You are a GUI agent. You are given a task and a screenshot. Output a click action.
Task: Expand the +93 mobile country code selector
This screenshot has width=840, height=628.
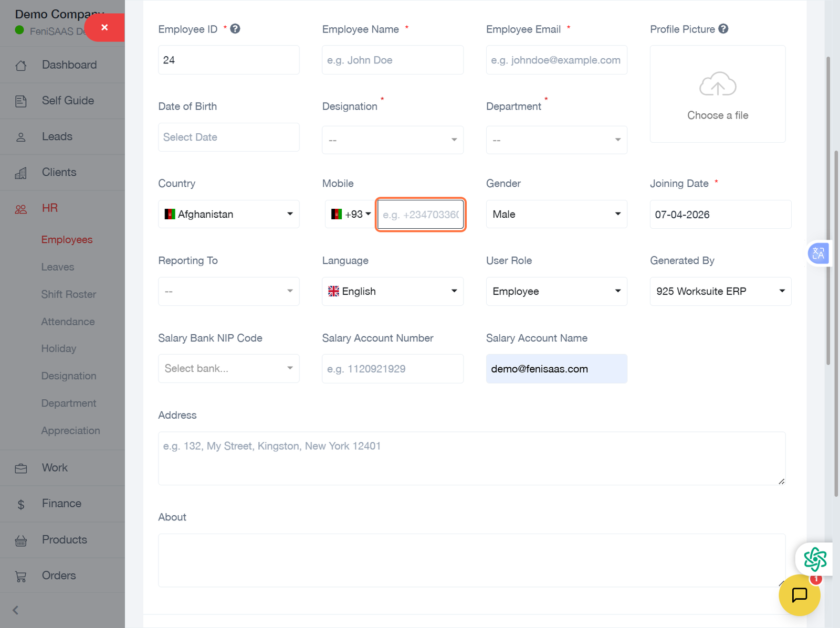click(x=351, y=214)
